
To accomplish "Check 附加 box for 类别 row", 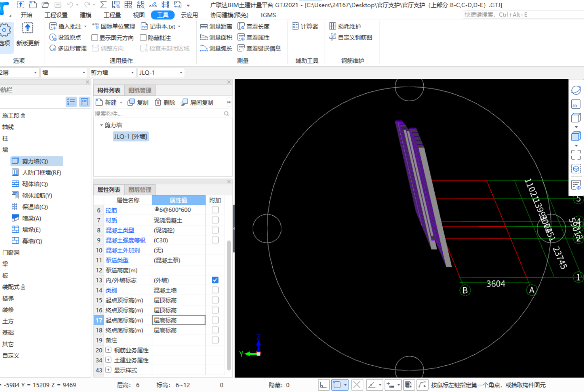I will (215, 290).
